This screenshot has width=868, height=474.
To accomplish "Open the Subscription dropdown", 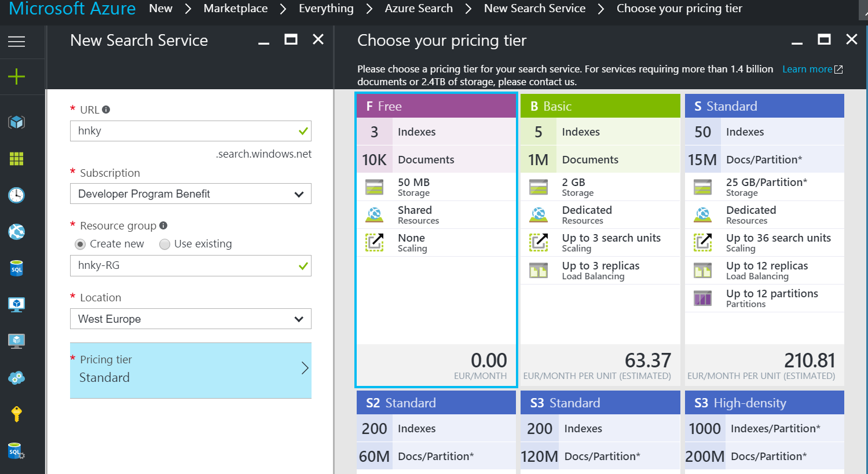I will click(191, 194).
